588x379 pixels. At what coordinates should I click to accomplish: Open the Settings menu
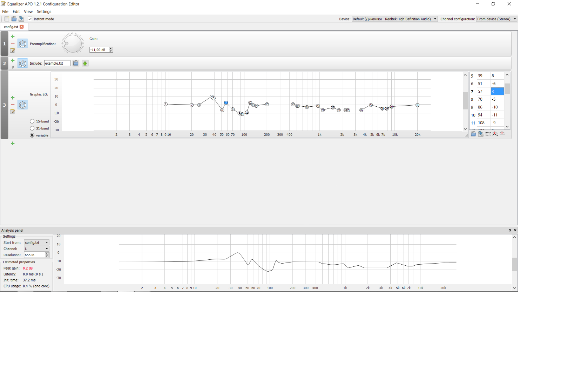pos(44,12)
